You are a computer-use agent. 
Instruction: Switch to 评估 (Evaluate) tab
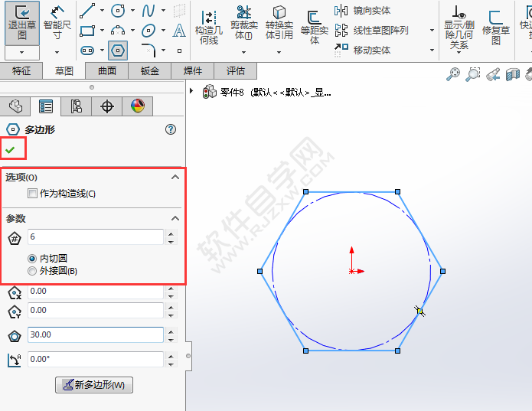click(x=235, y=71)
